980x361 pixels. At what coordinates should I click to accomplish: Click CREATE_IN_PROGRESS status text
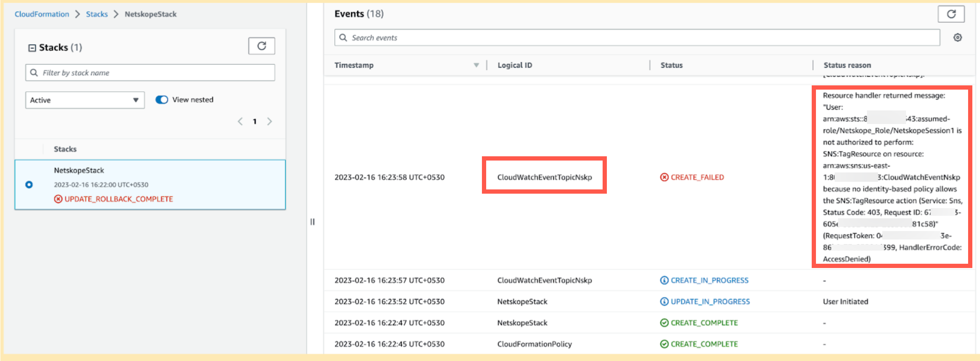coord(710,280)
